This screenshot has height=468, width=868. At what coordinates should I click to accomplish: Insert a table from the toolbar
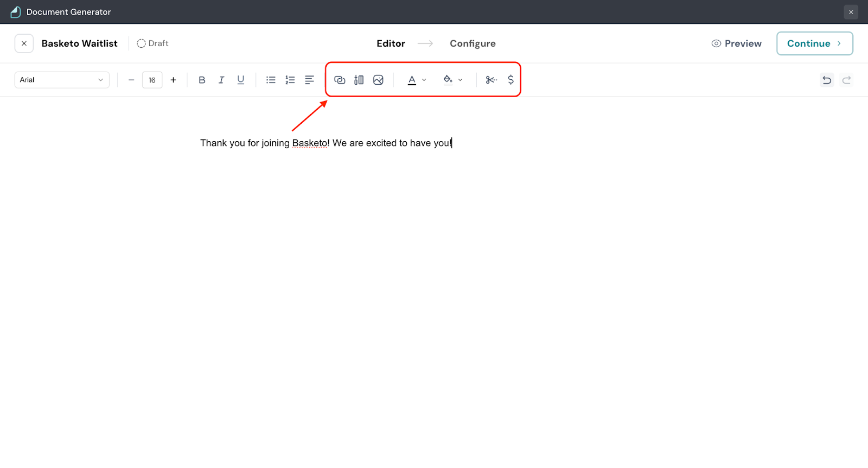359,80
